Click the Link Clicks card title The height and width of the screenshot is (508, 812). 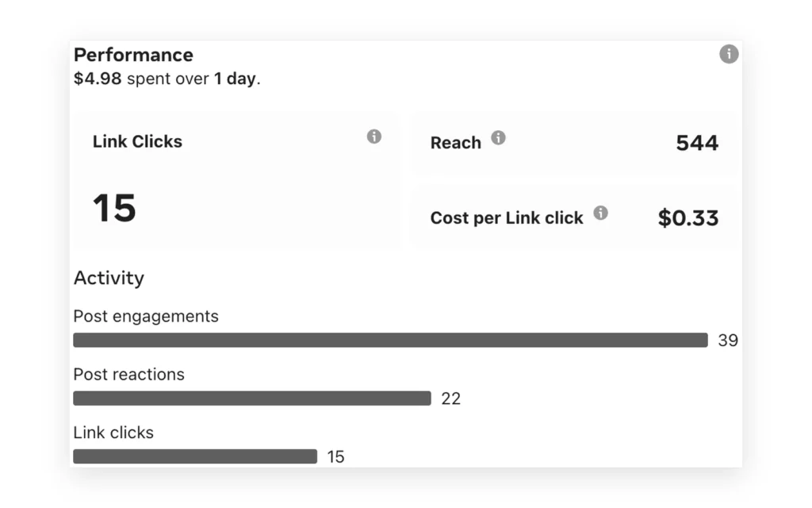coord(137,141)
